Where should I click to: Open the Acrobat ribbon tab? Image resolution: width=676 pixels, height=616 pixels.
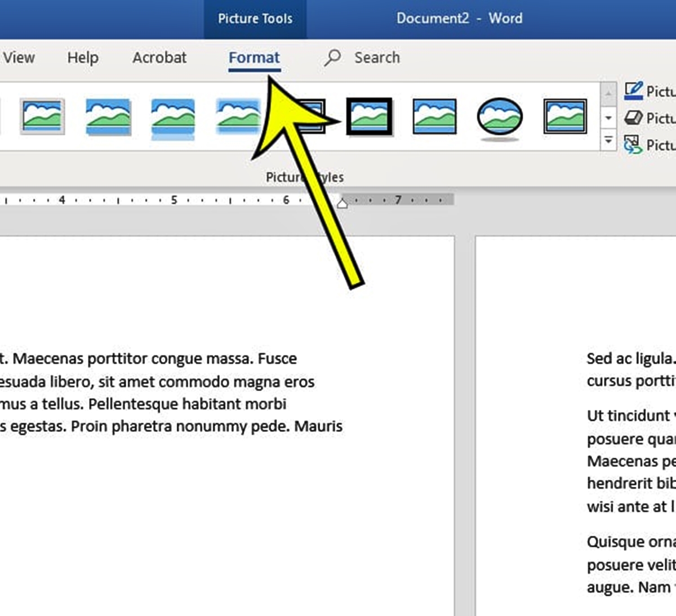pyautogui.click(x=159, y=57)
